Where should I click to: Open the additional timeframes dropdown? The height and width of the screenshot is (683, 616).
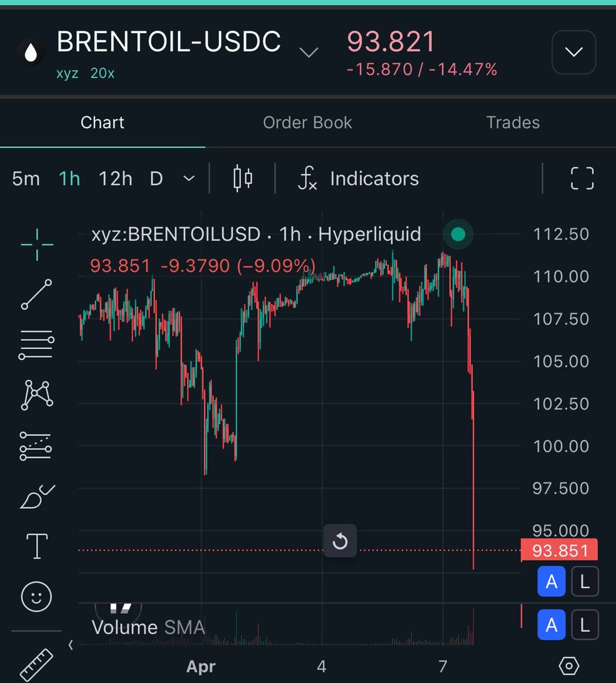pos(189,179)
